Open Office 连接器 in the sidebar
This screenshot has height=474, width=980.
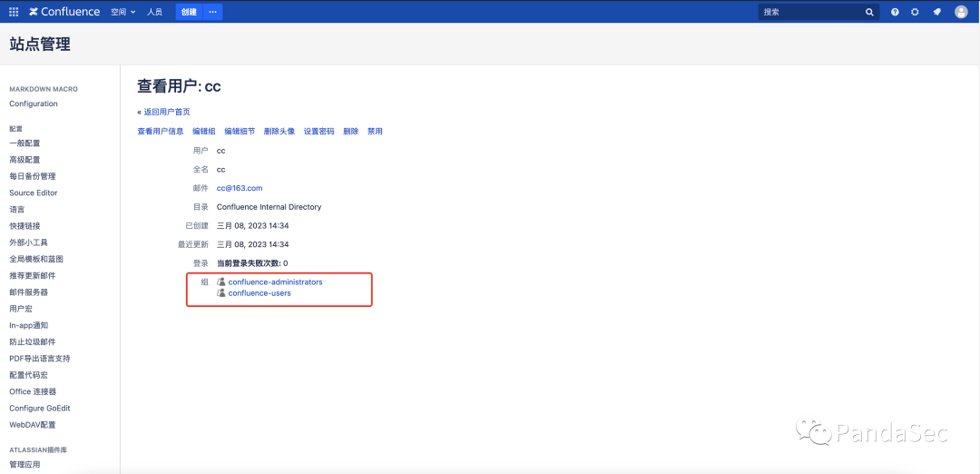point(34,391)
